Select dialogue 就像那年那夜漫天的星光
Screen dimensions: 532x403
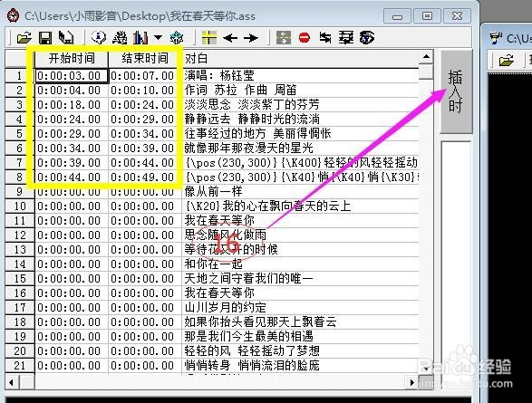point(301,149)
